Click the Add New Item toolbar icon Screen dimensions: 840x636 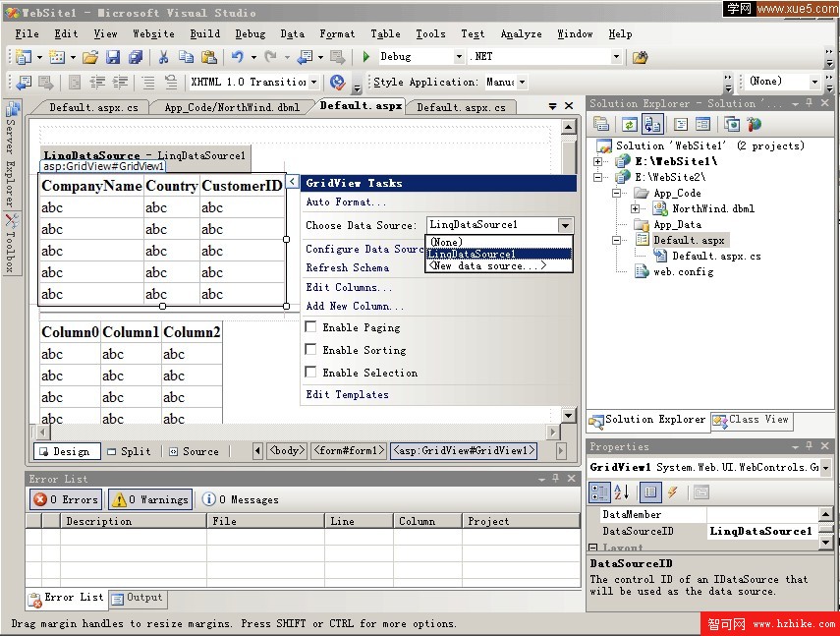point(57,57)
